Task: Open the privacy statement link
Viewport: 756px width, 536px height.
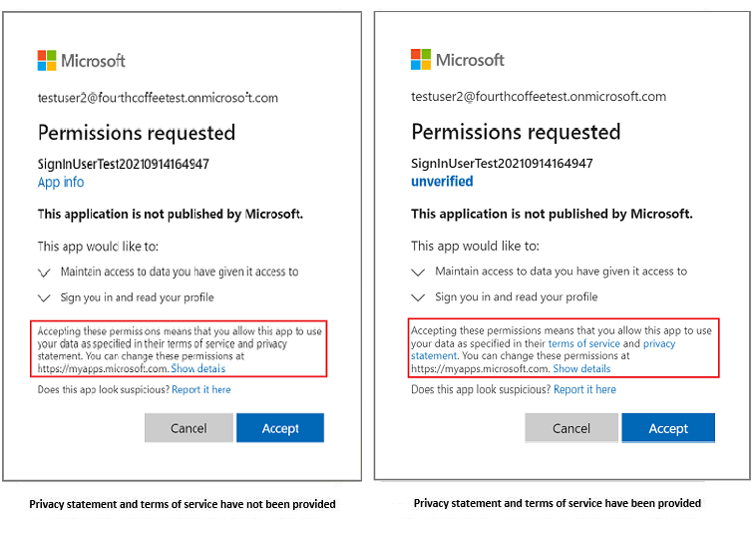Action: coord(658,343)
